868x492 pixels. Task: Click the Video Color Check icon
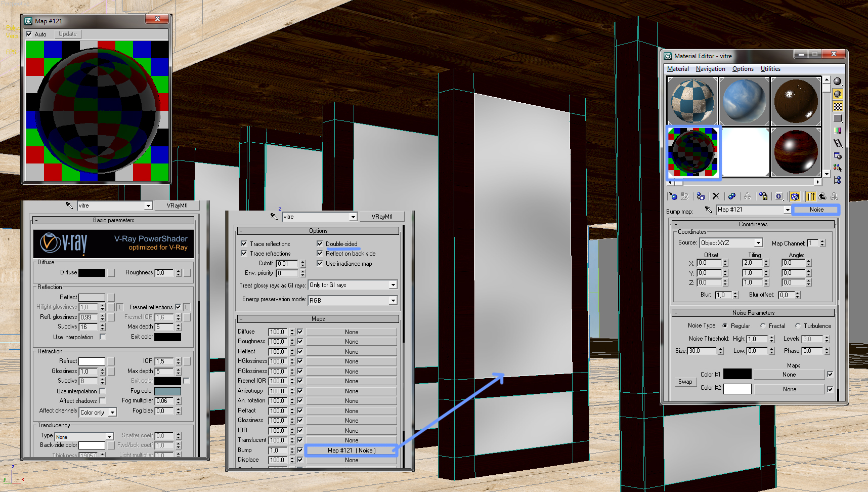coord(838,131)
